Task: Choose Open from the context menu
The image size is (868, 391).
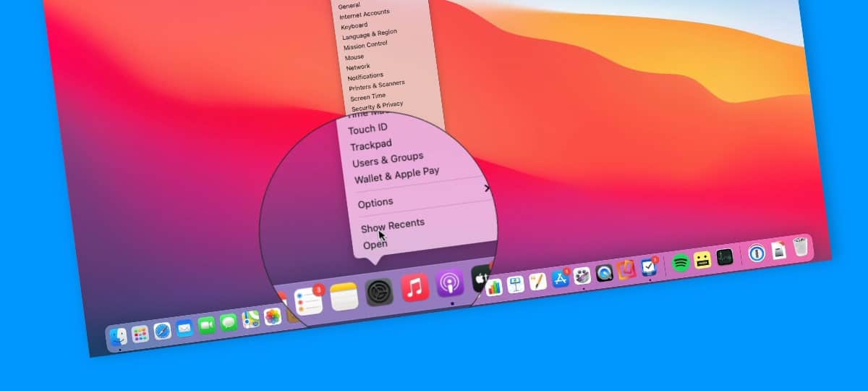Action: [x=375, y=245]
